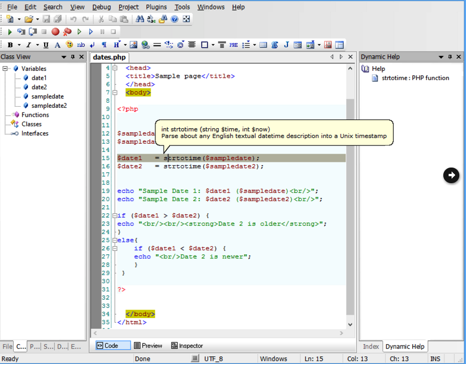Click the blue Step forward triangle icon
Screen dimensions: 467x365
[91, 32]
